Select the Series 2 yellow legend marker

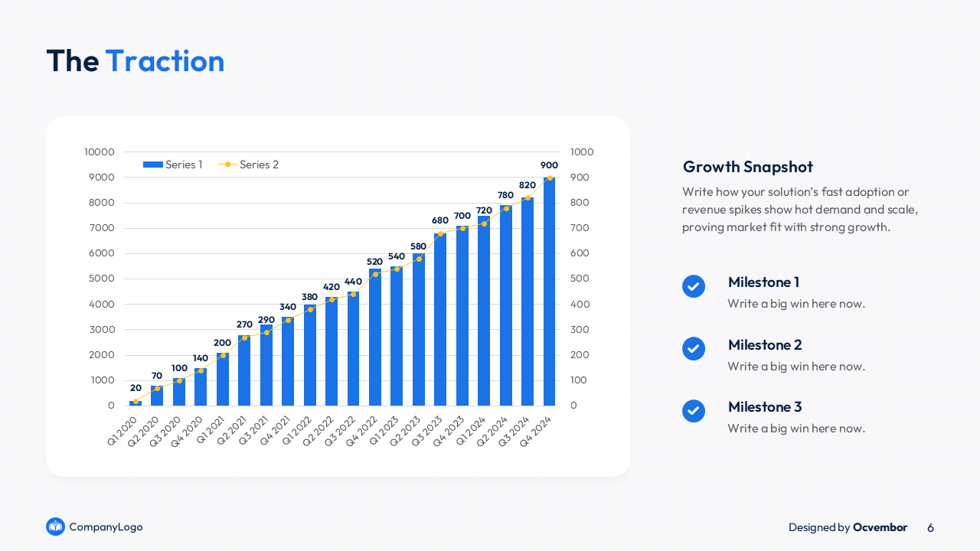227,165
